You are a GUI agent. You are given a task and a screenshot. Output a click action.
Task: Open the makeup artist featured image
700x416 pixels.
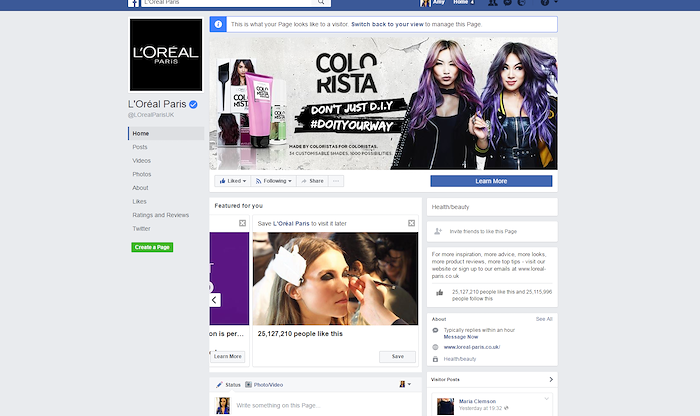tap(335, 279)
